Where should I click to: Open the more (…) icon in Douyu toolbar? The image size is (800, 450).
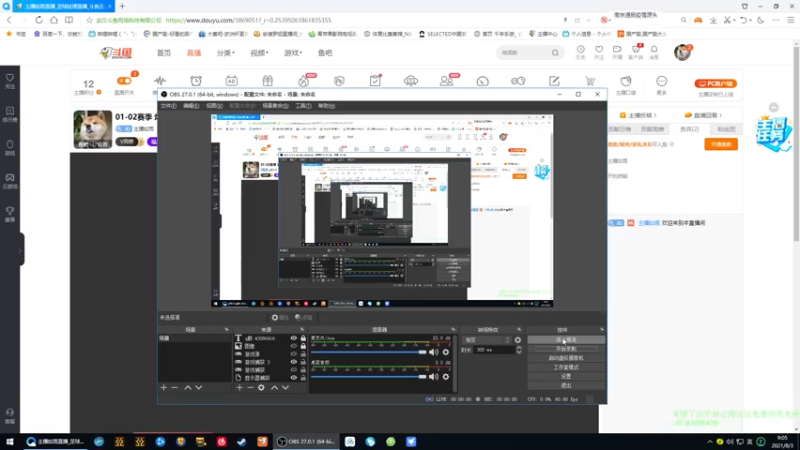(x=662, y=81)
